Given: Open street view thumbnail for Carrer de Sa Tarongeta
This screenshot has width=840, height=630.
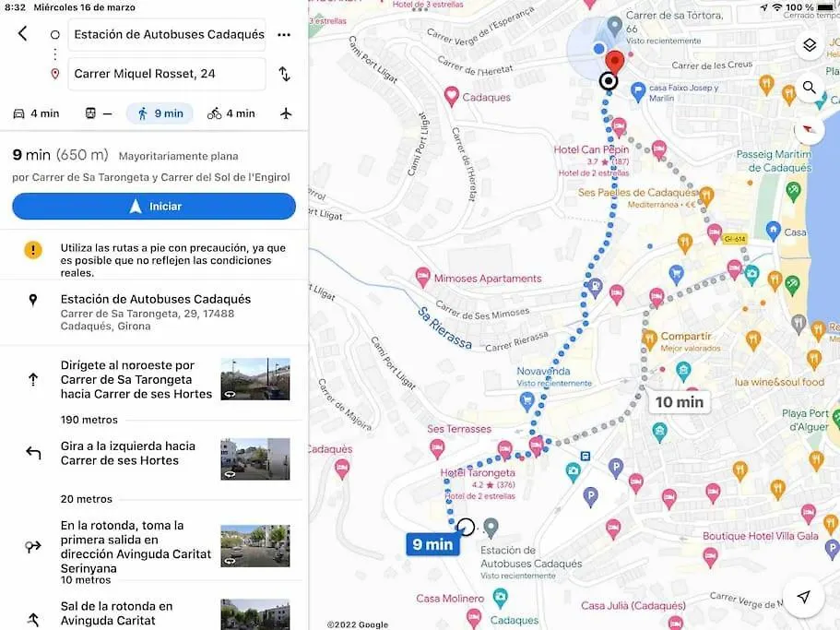Looking at the screenshot, I should 255,379.
